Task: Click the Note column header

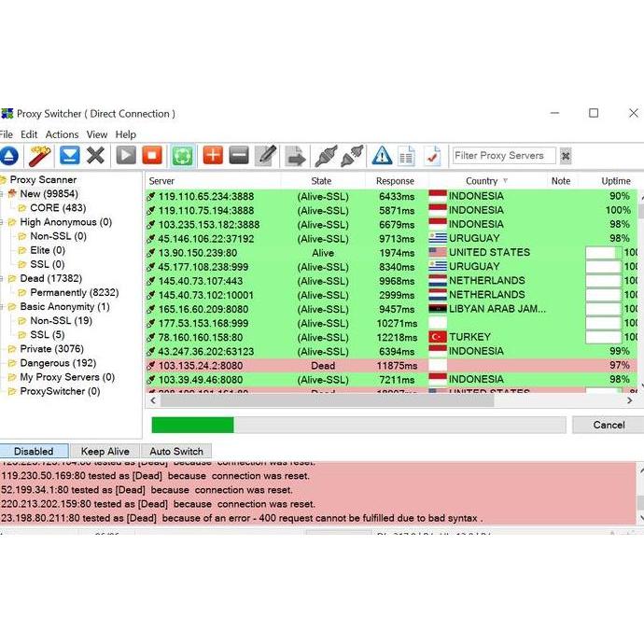Action: click(x=561, y=181)
